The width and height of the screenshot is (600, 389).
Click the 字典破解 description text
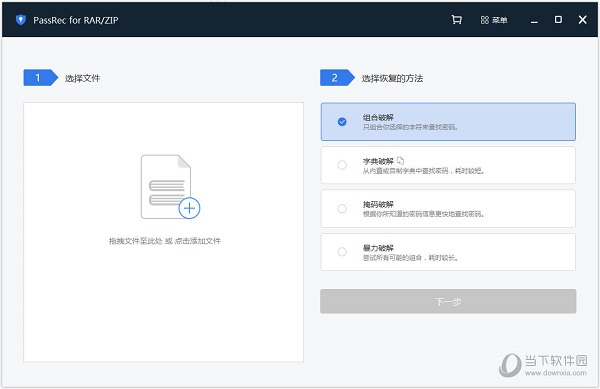(x=424, y=171)
